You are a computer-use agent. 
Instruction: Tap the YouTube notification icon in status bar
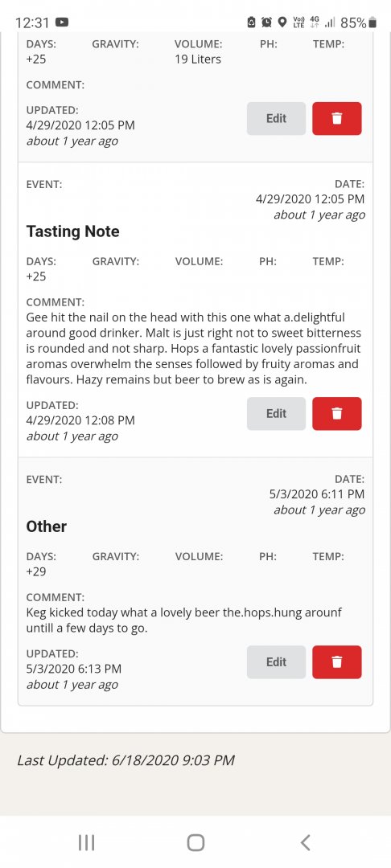(x=62, y=23)
